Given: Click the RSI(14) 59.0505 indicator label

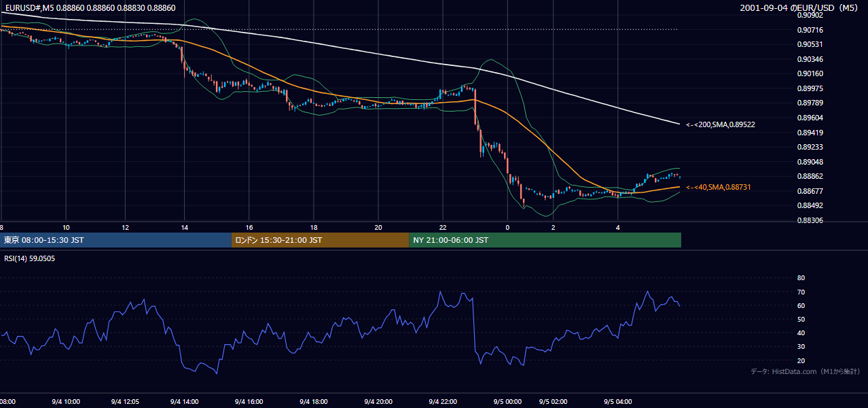Looking at the screenshot, I should 29,258.
